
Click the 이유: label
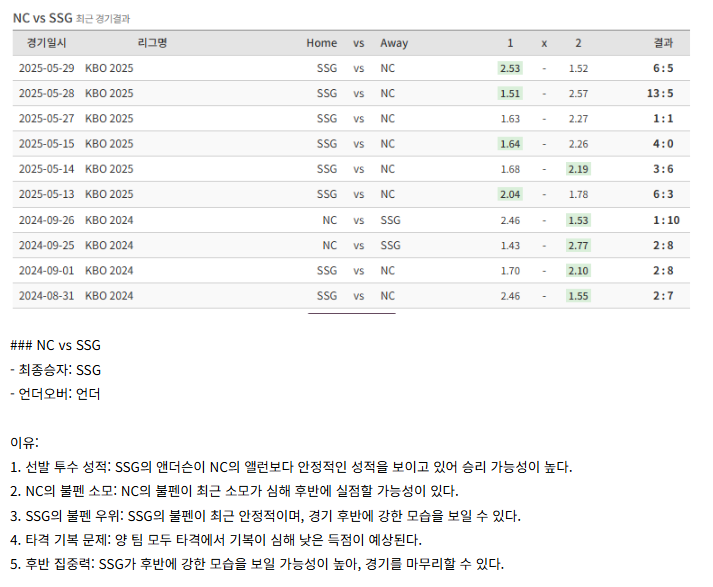coord(25,442)
